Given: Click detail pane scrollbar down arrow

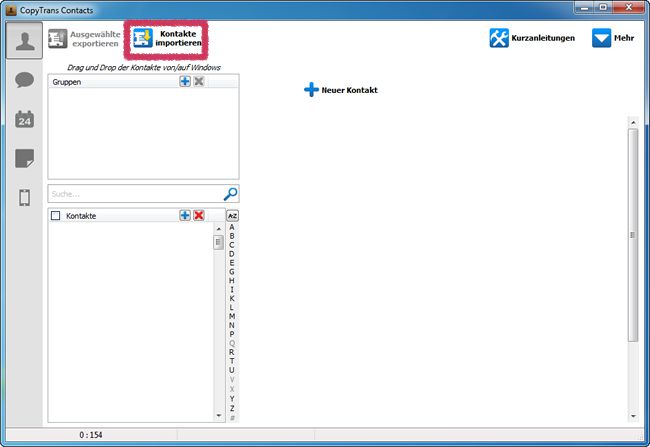Looking at the screenshot, I should pyautogui.click(x=633, y=416).
